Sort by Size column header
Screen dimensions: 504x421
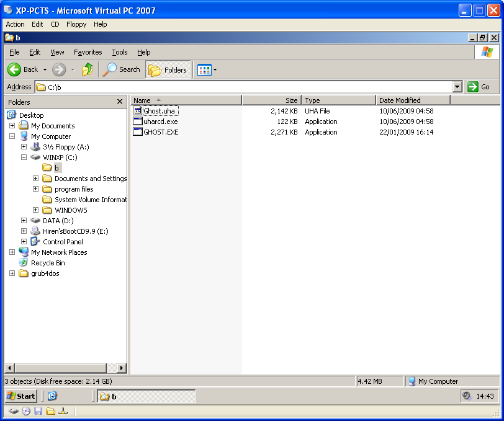click(272, 100)
